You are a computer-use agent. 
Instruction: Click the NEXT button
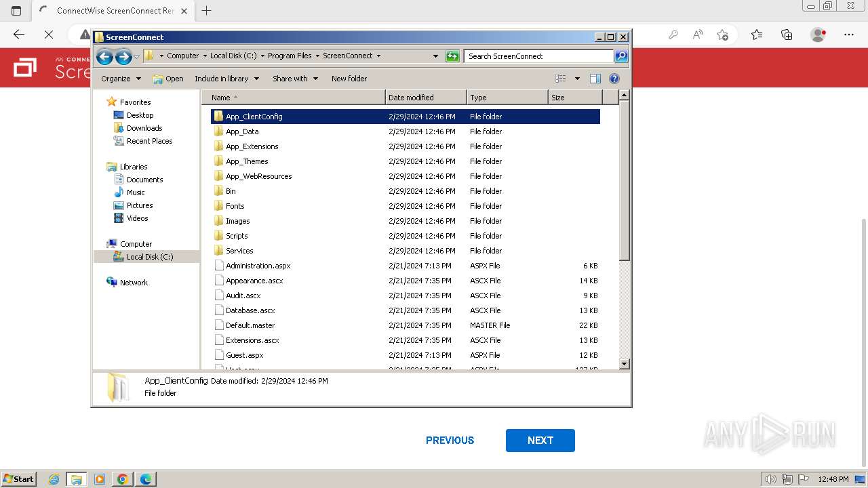coord(540,441)
